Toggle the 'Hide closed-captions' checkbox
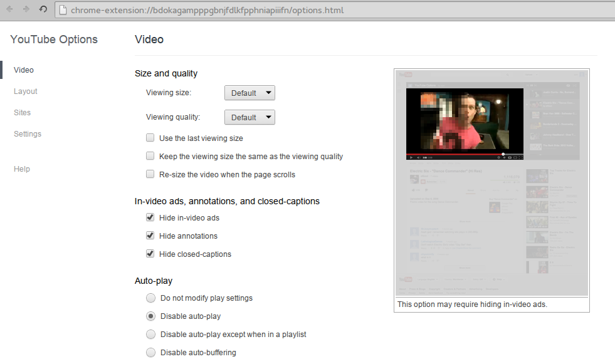Viewport: 615px width, 364px height. [150, 254]
